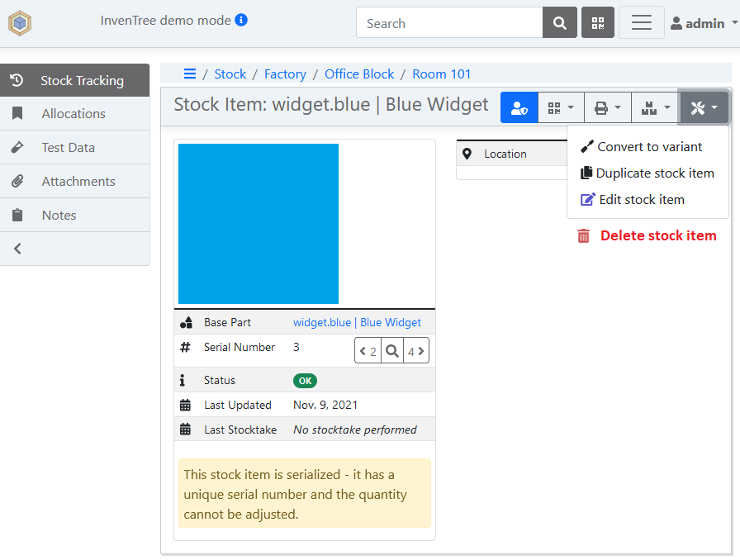740x560 pixels.
Task: Open the barcode actions dropdown
Action: click(x=561, y=107)
